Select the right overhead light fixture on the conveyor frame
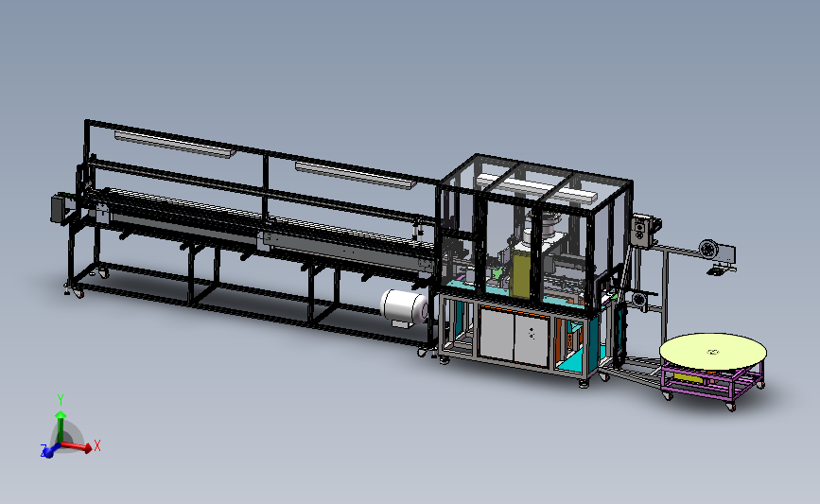The width and height of the screenshot is (820, 504). [x=356, y=175]
